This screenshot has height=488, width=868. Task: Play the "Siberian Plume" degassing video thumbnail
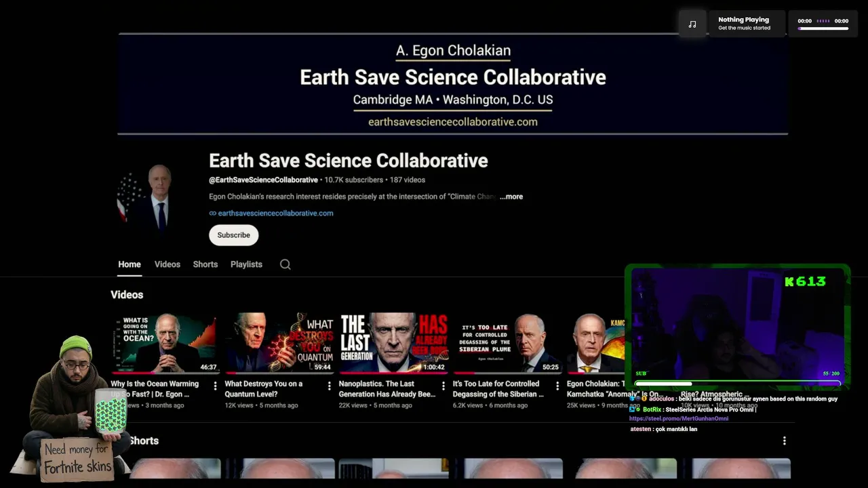507,343
